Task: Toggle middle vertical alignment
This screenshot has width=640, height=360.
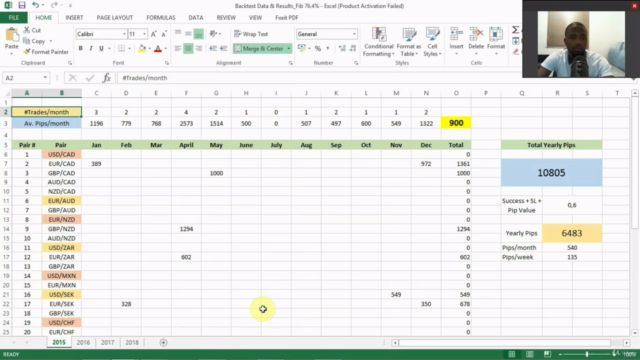Action: [188, 34]
